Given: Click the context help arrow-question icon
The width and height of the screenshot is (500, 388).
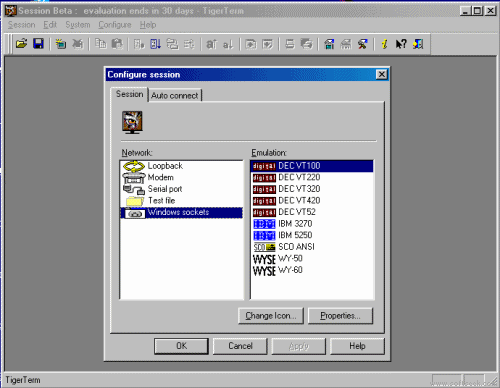Looking at the screenshot, I should (x=401, y=44).
